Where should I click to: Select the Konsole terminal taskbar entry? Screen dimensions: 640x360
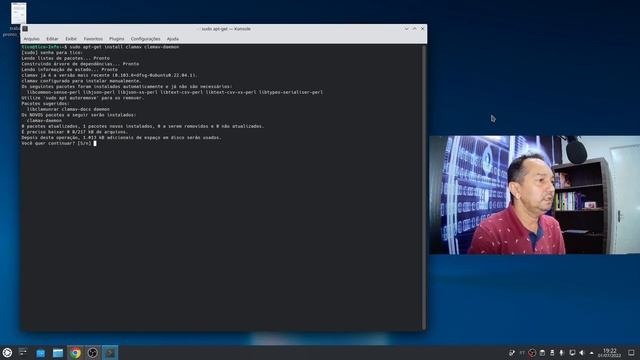[x=110, y=353]
